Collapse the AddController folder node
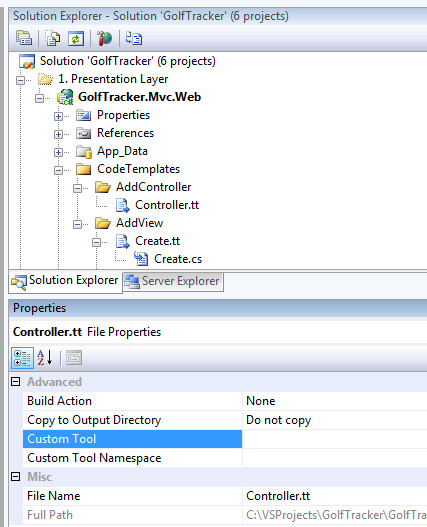 [x=77, y=189]
